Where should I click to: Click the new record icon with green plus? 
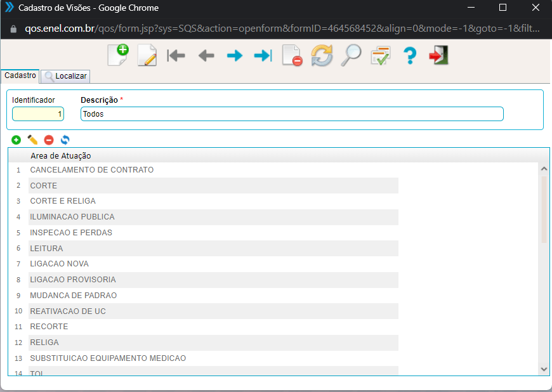[x=117, y=55]
